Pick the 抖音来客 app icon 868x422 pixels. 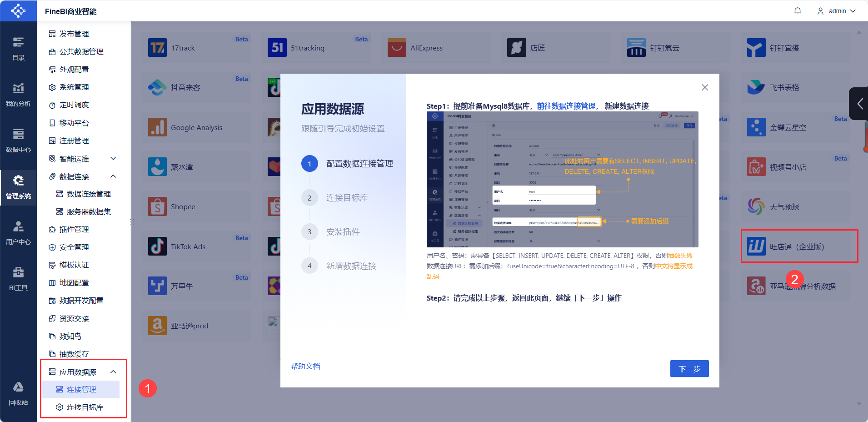(157, 87)
